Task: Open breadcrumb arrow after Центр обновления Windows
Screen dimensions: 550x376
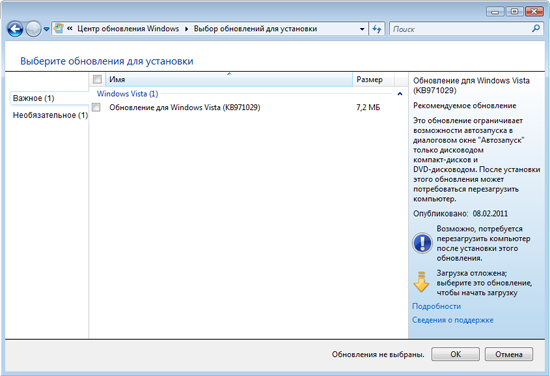Action: [x=186, y=29]
